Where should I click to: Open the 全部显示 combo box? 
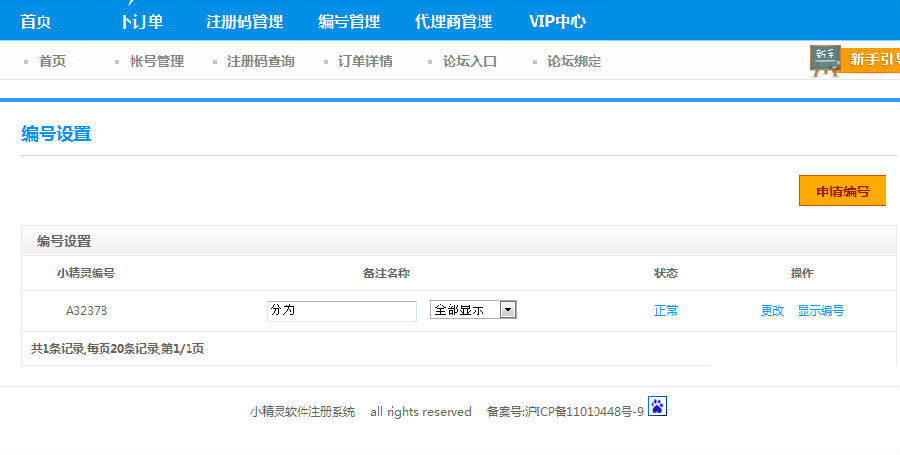point(473,310)
